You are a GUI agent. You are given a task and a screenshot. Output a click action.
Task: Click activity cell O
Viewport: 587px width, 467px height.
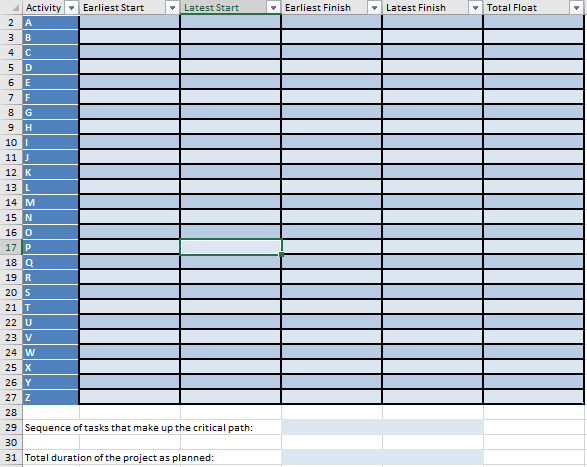[51, 232]
